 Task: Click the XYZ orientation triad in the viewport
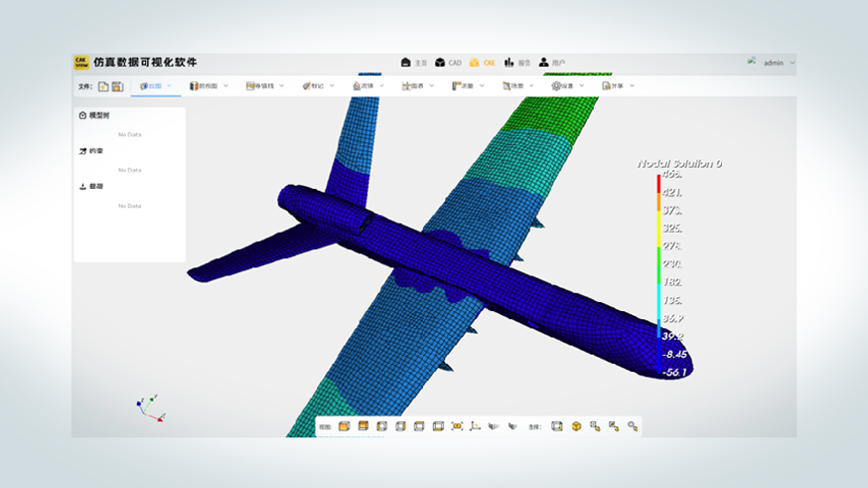tap(148, 407)
